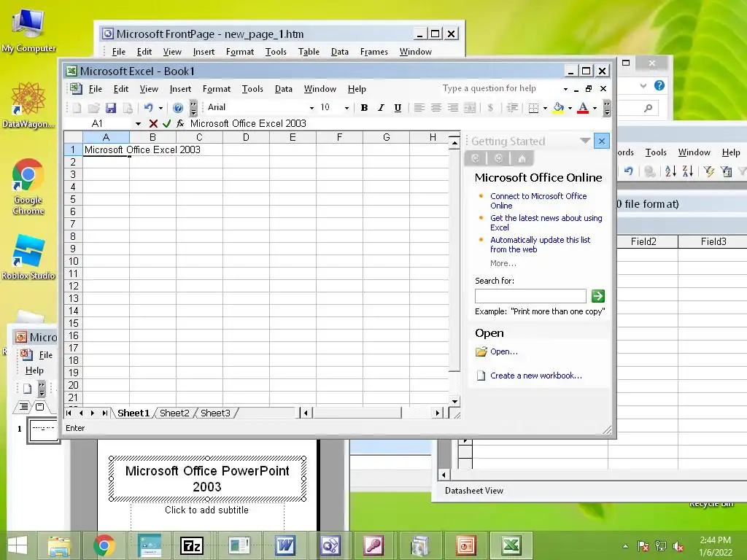The height and width of the screenshot is (560, 747).
Task: Click the More... link in task pane
Action: coord(503,263)
